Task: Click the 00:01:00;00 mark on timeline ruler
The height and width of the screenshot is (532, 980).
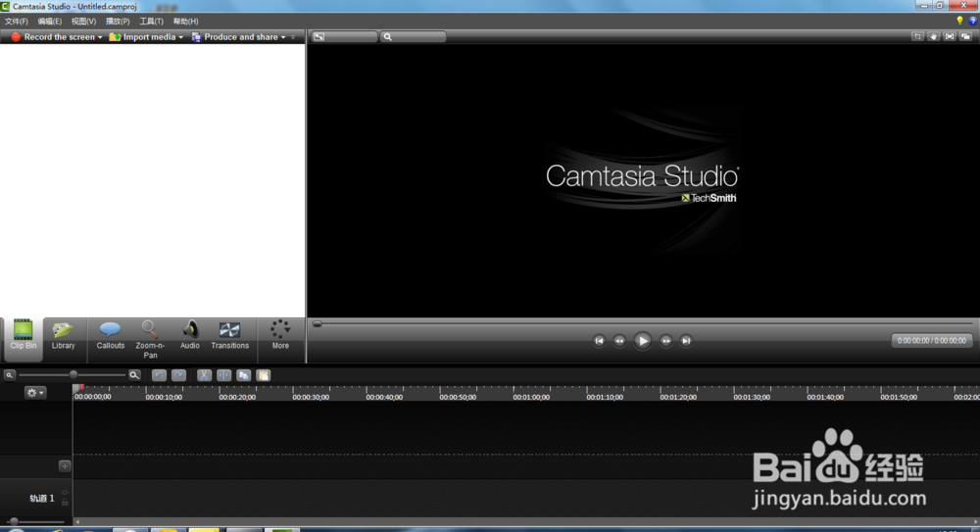Action: click(x=531, y=397)
